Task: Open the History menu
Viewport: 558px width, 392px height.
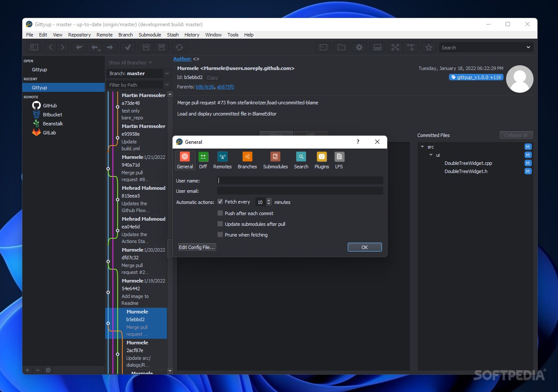Action: (192, 35)
